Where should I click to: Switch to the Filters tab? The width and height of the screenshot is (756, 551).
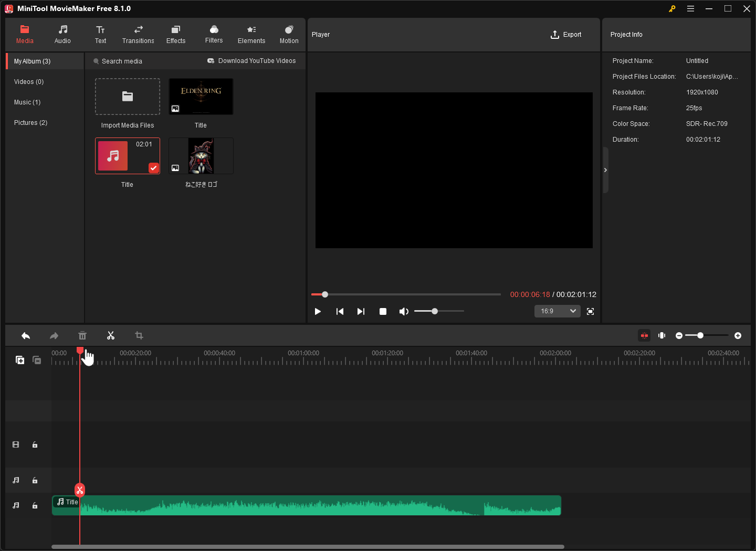click(214, 35)
